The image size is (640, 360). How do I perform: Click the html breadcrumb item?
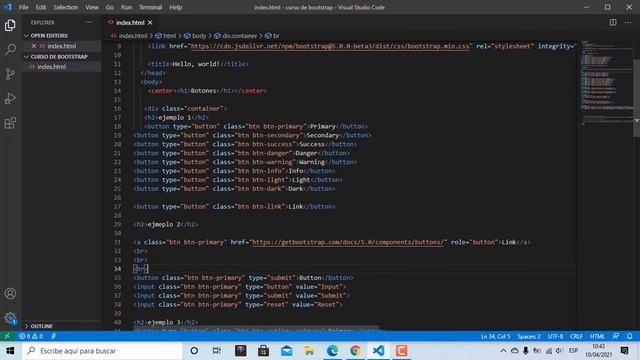(166, 36)
